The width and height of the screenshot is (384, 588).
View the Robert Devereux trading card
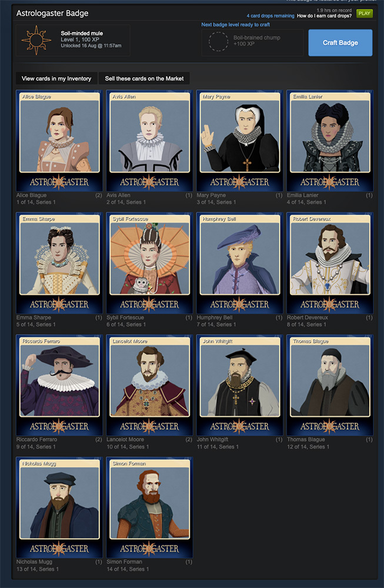tap(330, 263)
